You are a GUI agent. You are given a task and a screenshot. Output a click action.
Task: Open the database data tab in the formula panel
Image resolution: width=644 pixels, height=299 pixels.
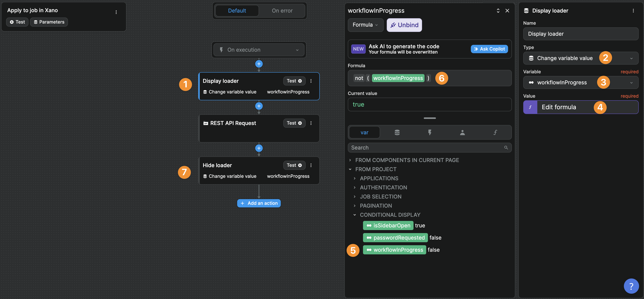397,132
